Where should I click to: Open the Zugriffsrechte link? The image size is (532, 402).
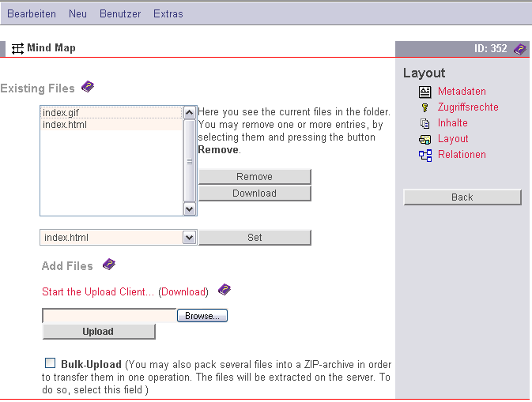tap(468, 107)
